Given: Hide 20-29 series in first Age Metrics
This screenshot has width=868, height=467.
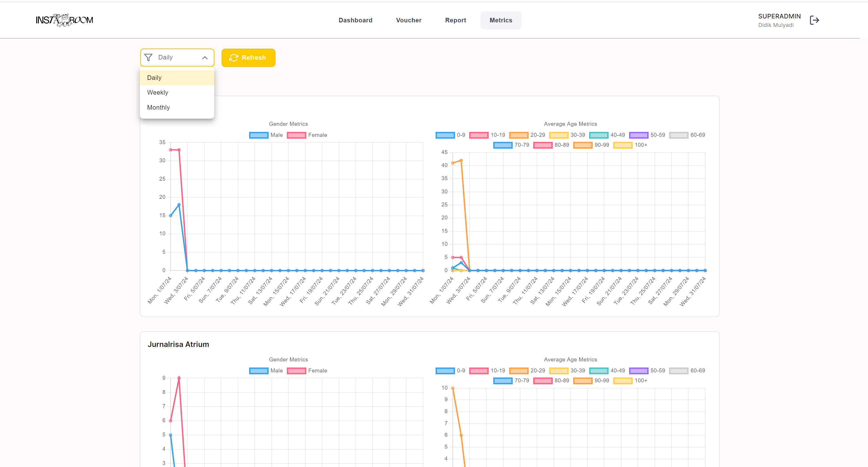Looking at the screenshot, I should pos(527,135).
